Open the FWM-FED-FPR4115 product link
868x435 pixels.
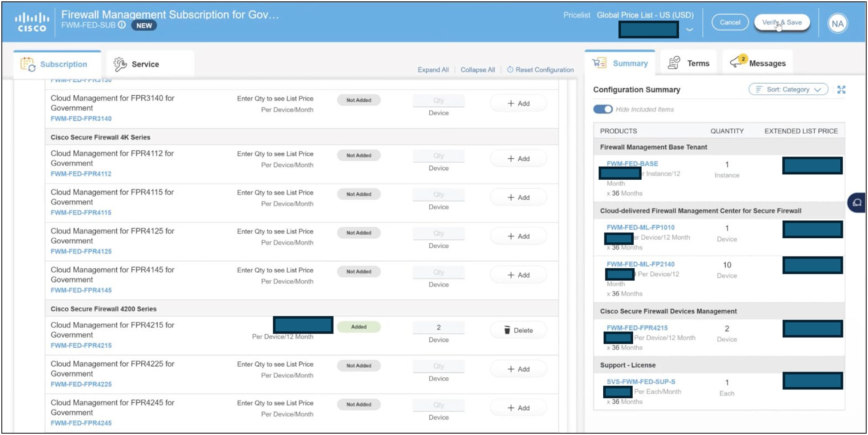click(x=81, y=213)
